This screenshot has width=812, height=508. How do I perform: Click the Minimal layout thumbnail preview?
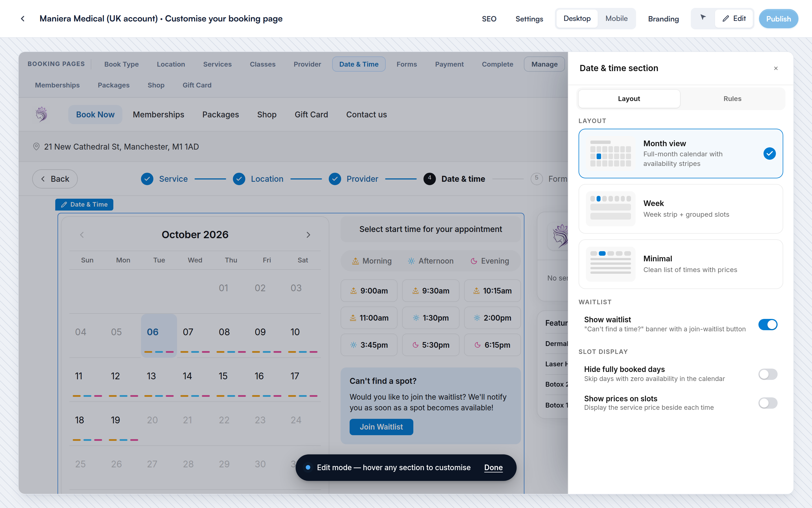(x=610, y=264)
